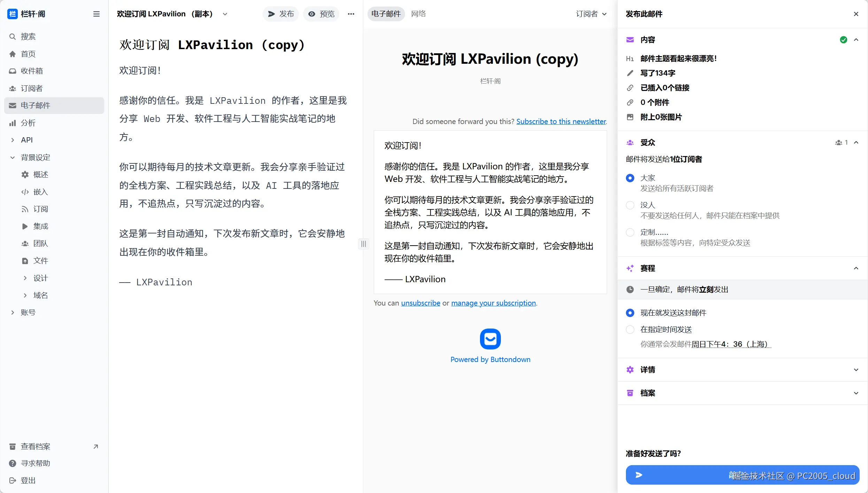The image size is (868, 493).
Task: Open the 订阅者 preview dropdown
Action: [591, 14]
